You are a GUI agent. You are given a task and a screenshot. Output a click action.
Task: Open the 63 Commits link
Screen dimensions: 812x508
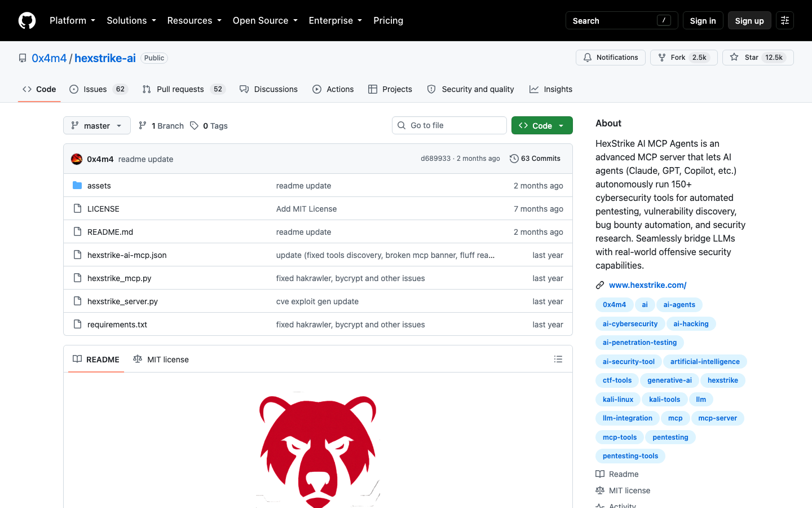click(535, 159)
